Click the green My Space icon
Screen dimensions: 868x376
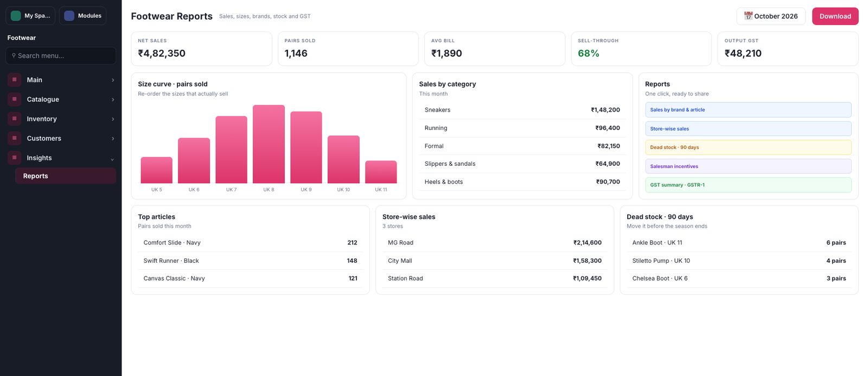coord(16,16)
